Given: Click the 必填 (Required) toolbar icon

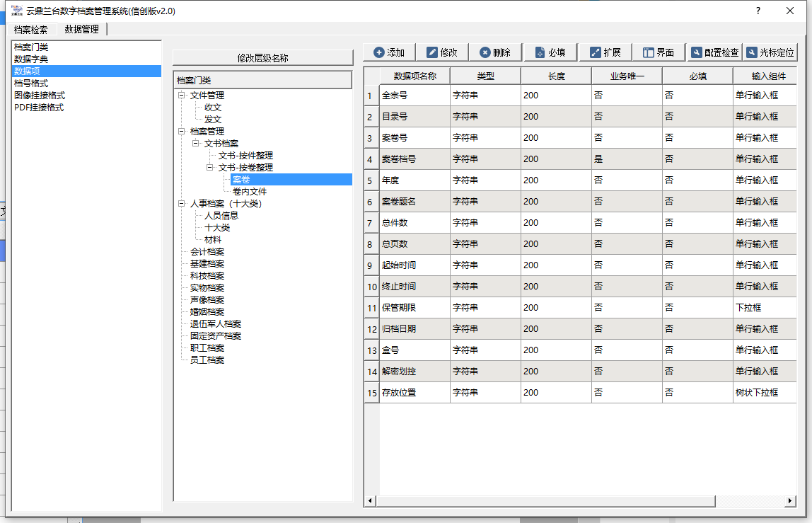Looking at the screenshot, I should (550, 52).
